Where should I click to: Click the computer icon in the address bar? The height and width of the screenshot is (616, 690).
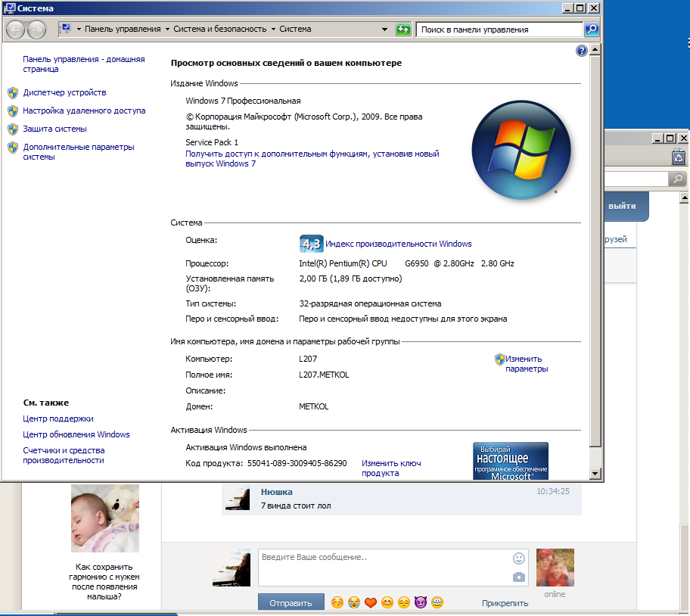click(x=66, y=29)
